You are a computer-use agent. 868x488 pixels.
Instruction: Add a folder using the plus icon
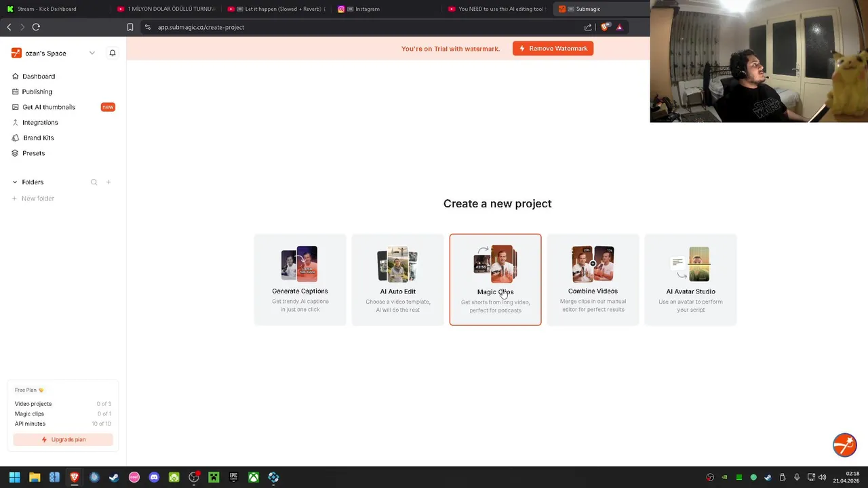[x=108, y=182]
